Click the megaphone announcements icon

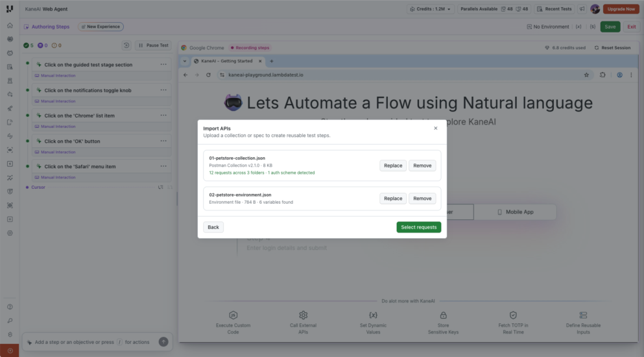click(x=582, y=9)
